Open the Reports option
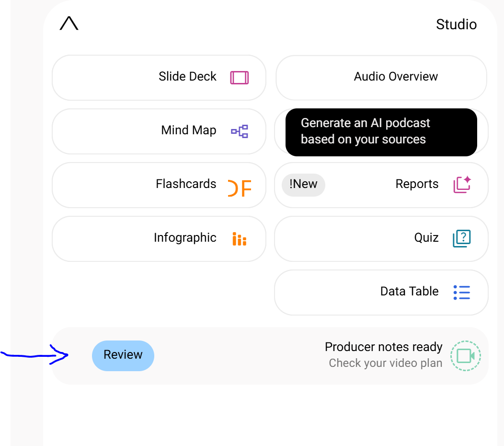This screenshot has height=446, width=504. click(x=381, y=185)
